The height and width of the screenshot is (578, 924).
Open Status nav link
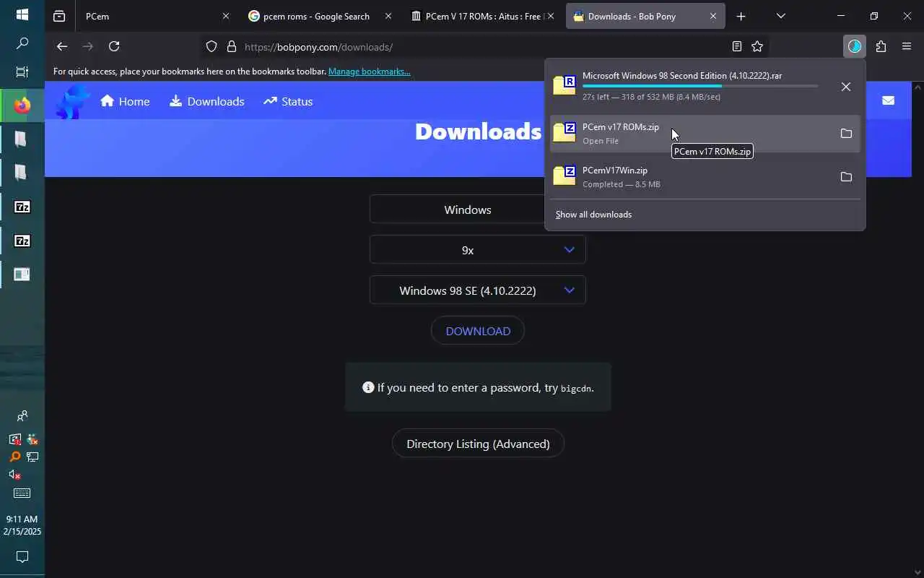pyautogui.click(x=288, y=101)
